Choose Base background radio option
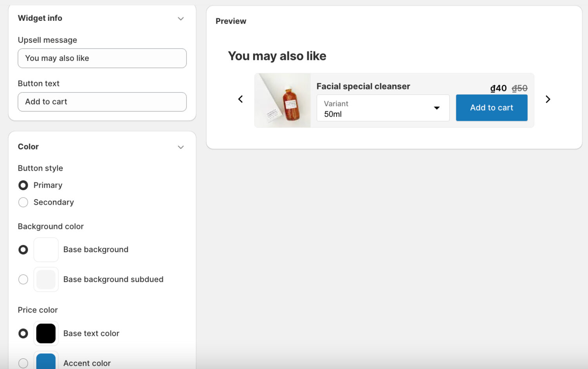The height and width of the screenshot is (369, 588). click(23, 250)
